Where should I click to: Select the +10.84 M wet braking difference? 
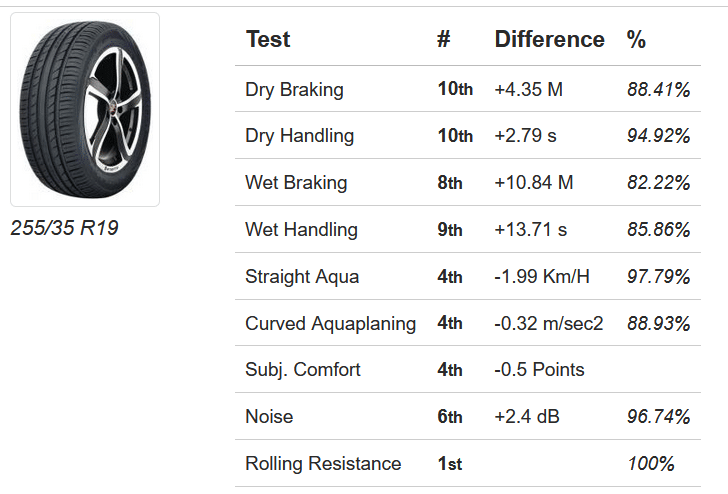coord(534,183)
